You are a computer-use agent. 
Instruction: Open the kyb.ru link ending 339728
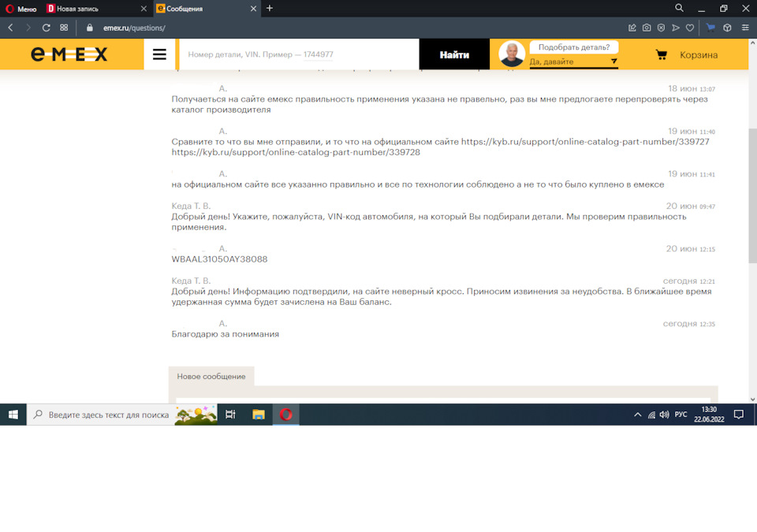296,153
